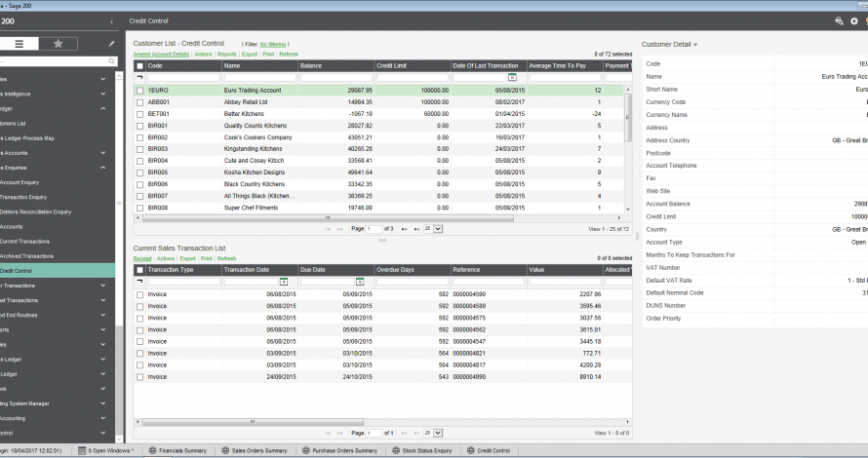
Task: Expand the Accounts chevron below Ledger Process Map
Action: (103, 153)
